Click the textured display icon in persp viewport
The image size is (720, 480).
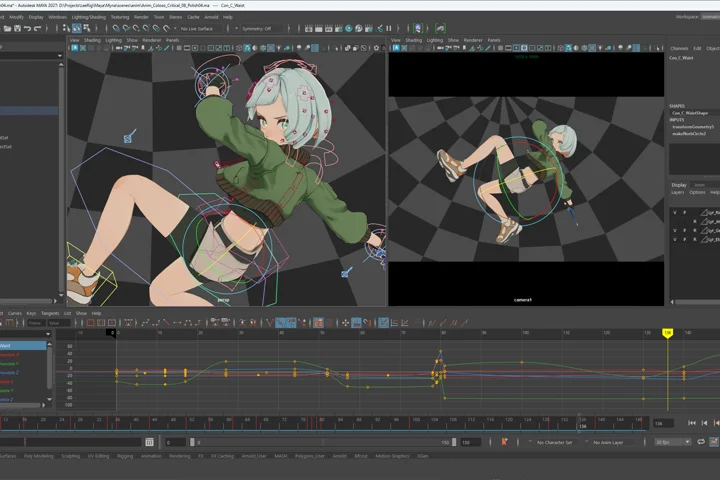271,48
